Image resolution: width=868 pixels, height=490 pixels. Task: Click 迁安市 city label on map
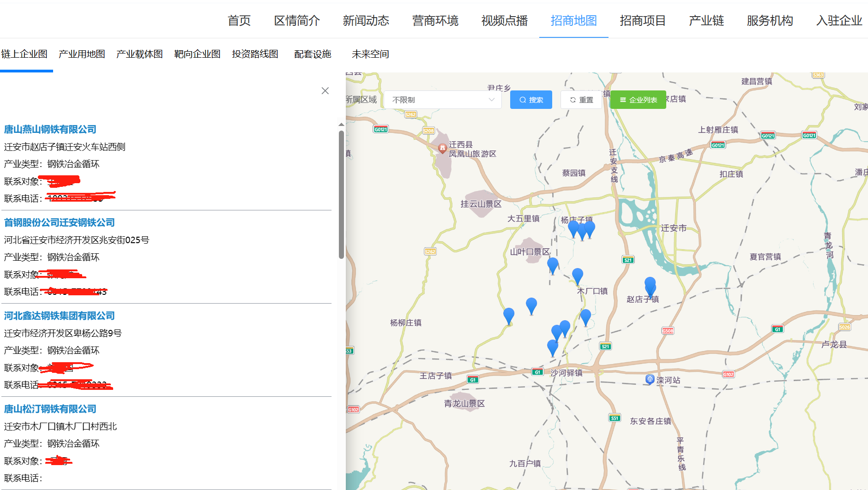(673, 228)
